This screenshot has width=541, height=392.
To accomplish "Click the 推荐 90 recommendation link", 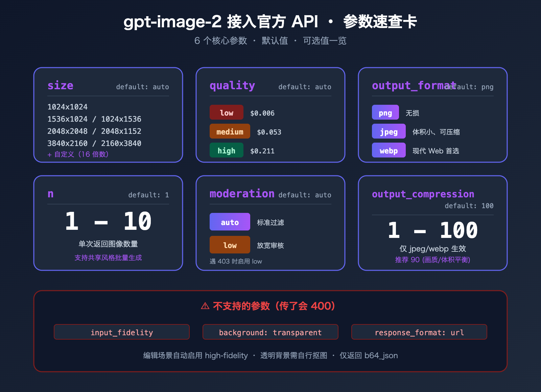I will tap(434, 260).
